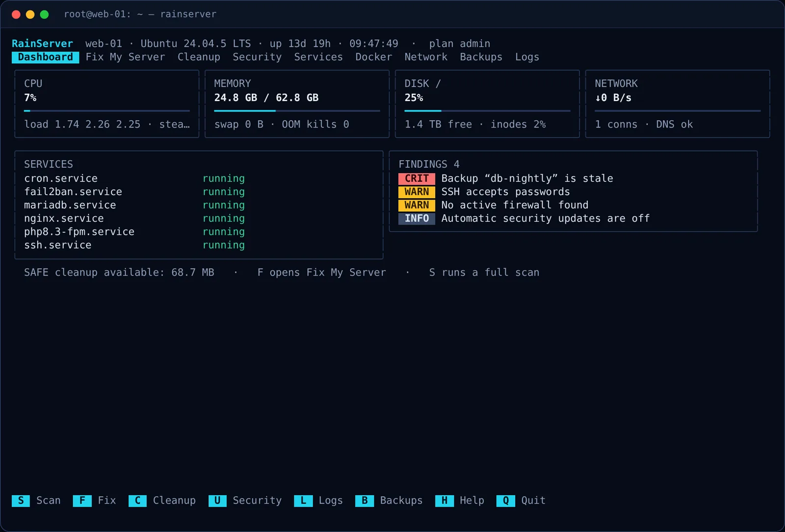Click the Security label in footer
The image size is (785, 532).
point(257,501)
